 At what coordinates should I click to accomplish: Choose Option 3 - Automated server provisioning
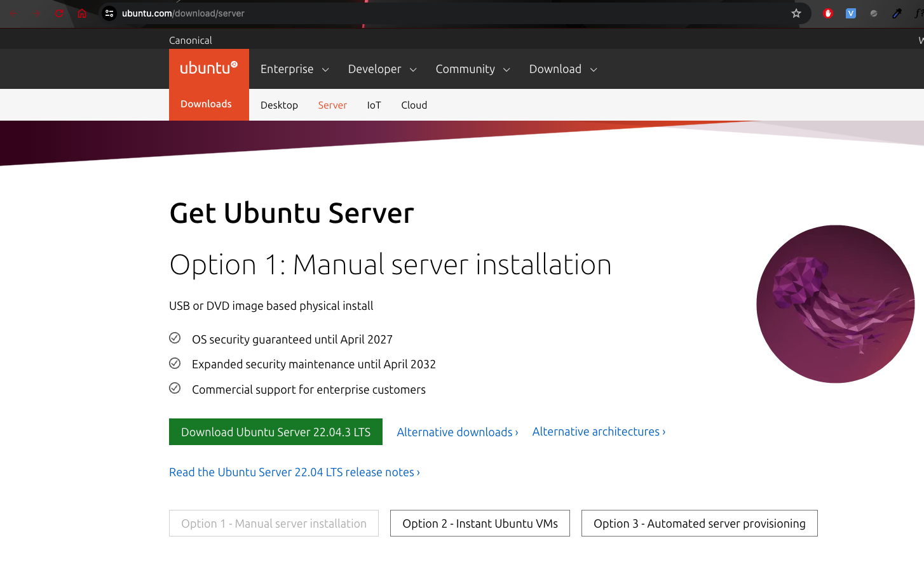[699, 523]
